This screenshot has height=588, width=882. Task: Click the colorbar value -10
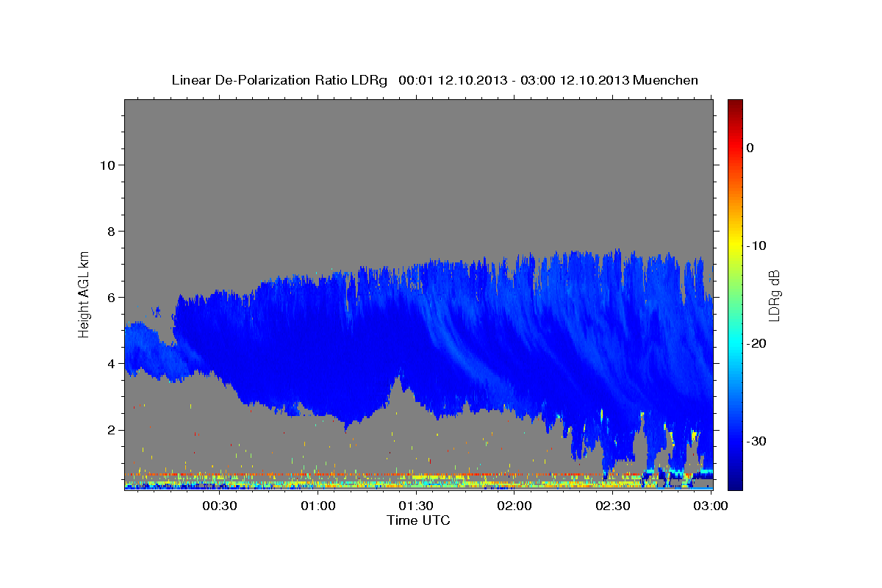[756, 245]
